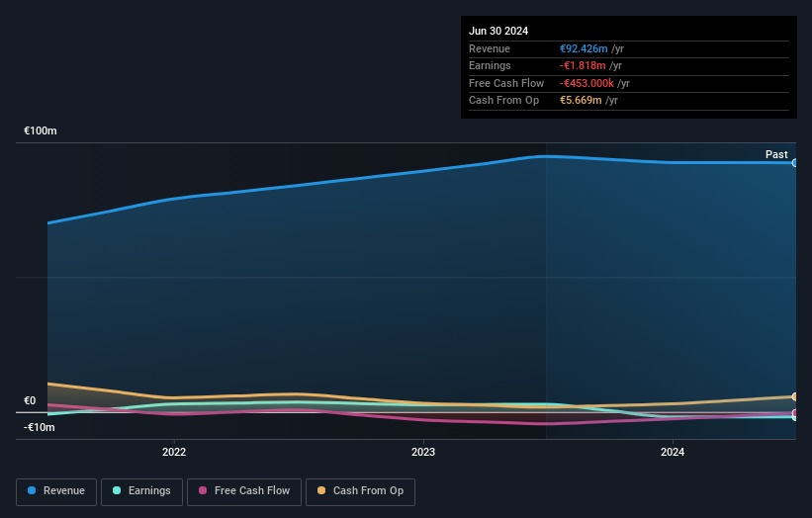Click the Earnings value -€1.818m
This screenshot has height=518, width=812.
point(583,65)
